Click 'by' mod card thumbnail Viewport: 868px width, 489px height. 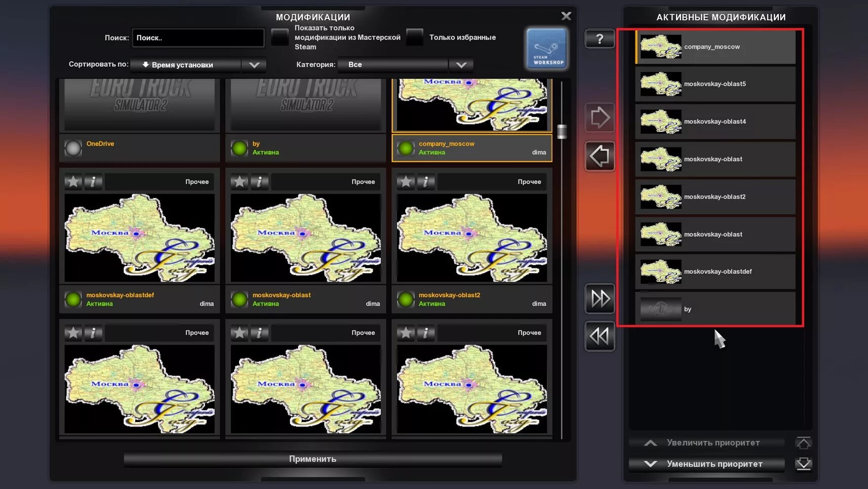coord(306,104)
